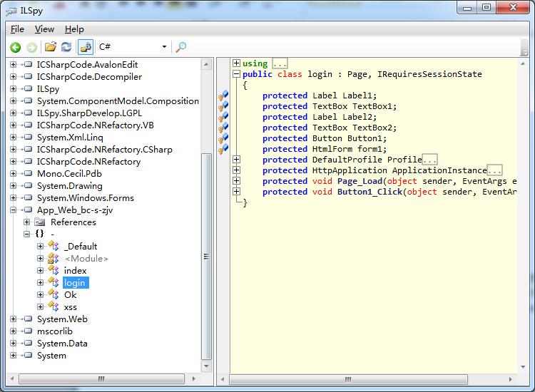Expand the Page_Load method code fold

click(x=236, y=181)
